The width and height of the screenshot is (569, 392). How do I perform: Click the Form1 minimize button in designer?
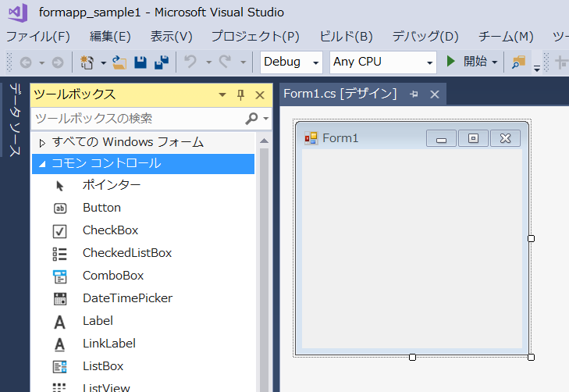click(441, 138)
